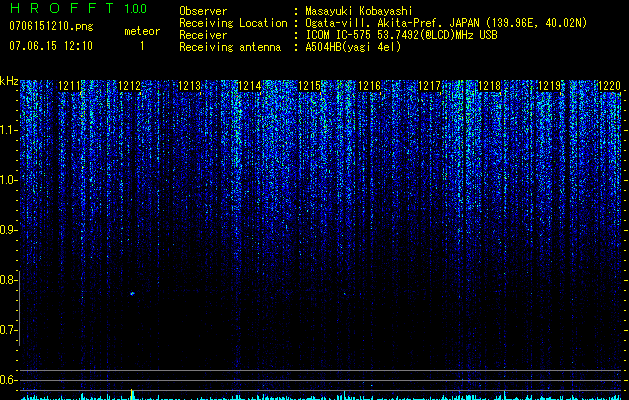Click the 1220 time marker

[x=609, y=86]
